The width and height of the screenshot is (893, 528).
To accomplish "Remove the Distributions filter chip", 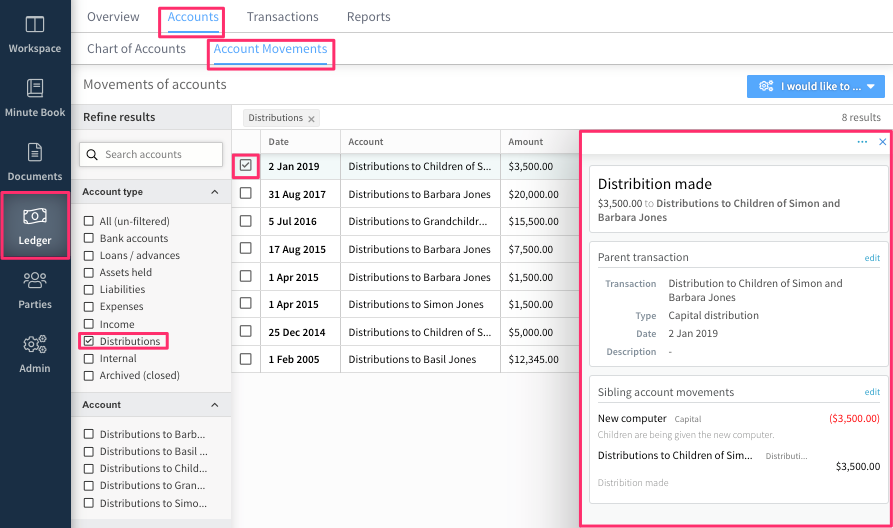I will 312,119.
